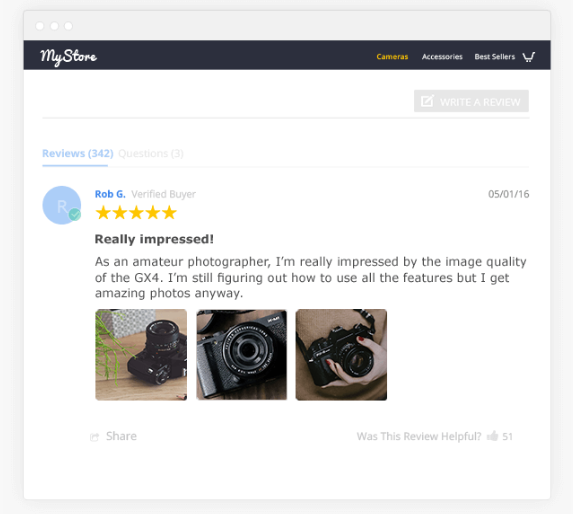The image size is (573, 514).
Task: Click the verified checkmark badge on avatar
Action: pyautogui.click(x=75, y=214)
